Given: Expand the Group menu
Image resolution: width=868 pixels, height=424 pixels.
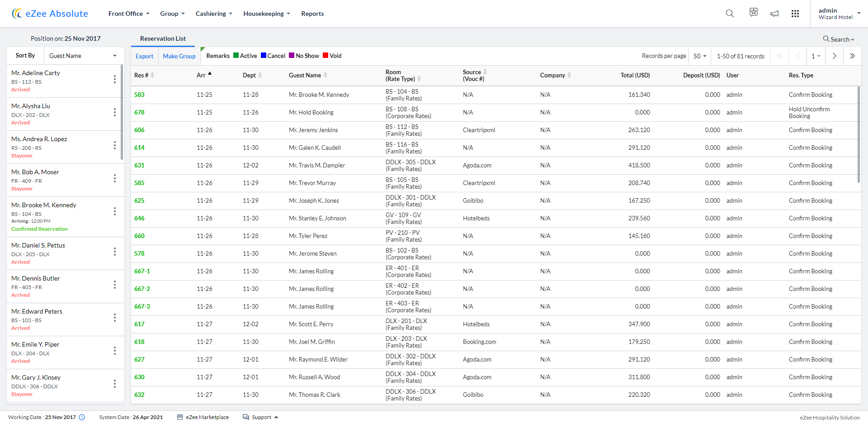Looking at the screenshot, I should 172,14.
